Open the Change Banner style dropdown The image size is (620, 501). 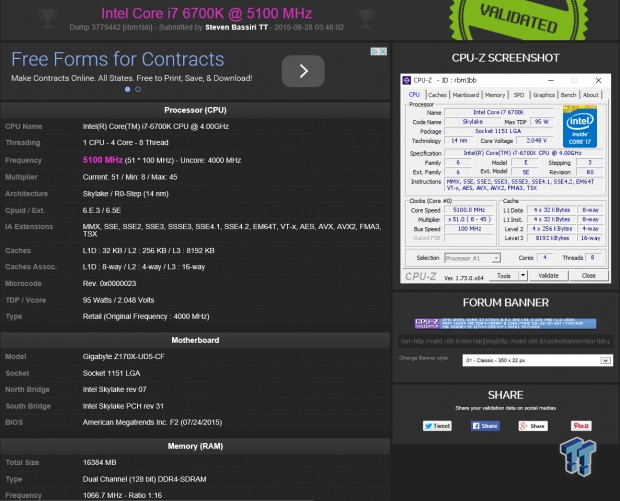click(x=537, y=360)
